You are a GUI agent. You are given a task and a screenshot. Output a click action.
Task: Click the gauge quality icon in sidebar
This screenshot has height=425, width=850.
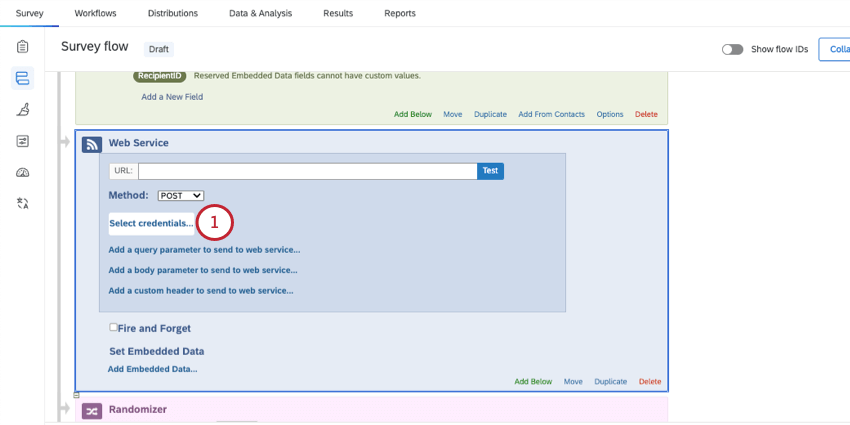22,172
